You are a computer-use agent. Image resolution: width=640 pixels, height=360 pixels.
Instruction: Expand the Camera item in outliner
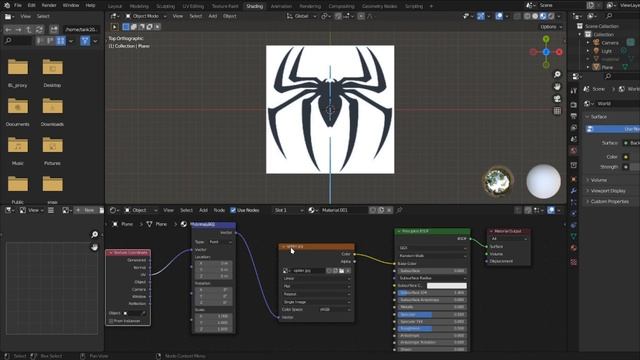588,42
